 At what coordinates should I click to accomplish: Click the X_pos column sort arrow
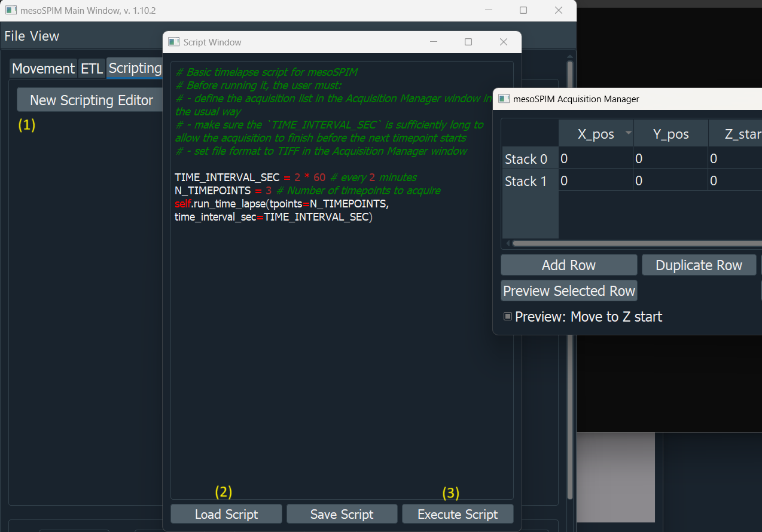628,133
